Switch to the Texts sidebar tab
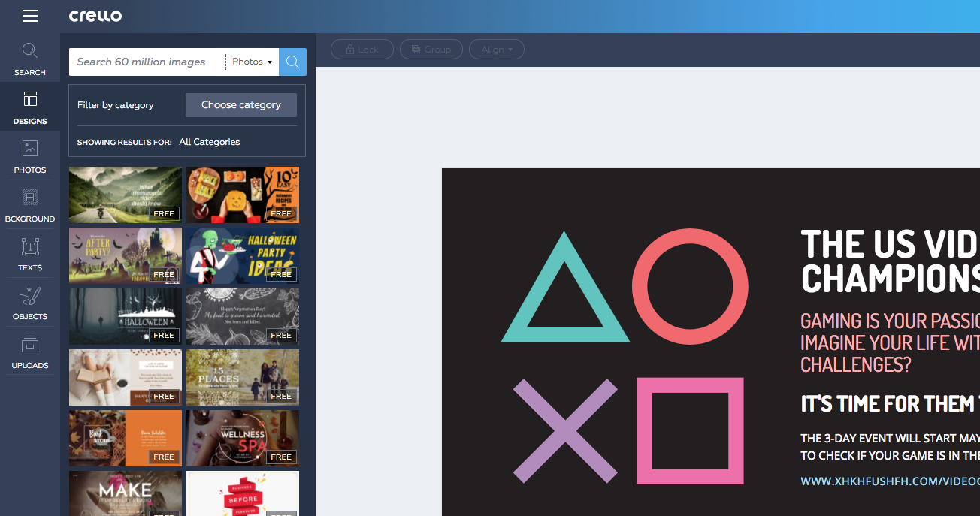 pyautogui.click(x=30, y=255)
